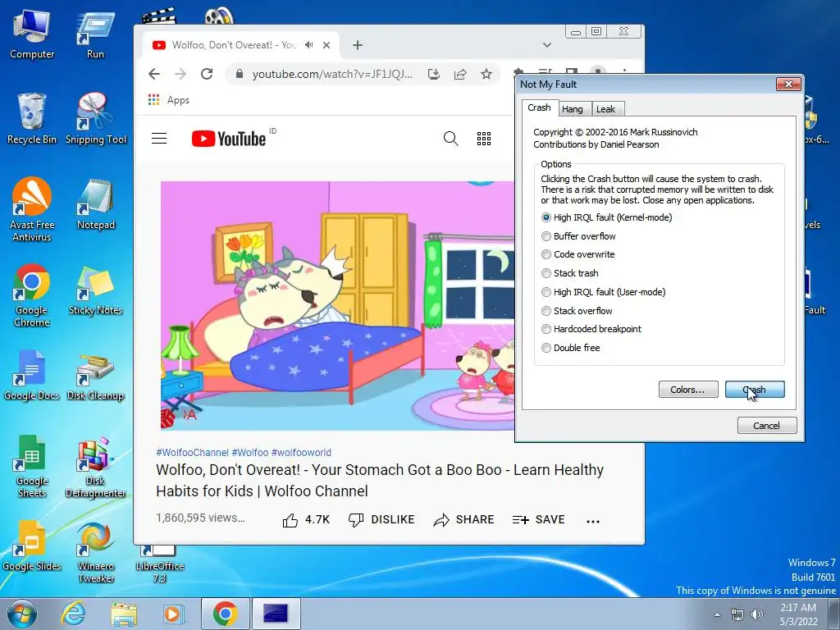
Task: Click the install app icon in address bar
Action: point(434,74)
